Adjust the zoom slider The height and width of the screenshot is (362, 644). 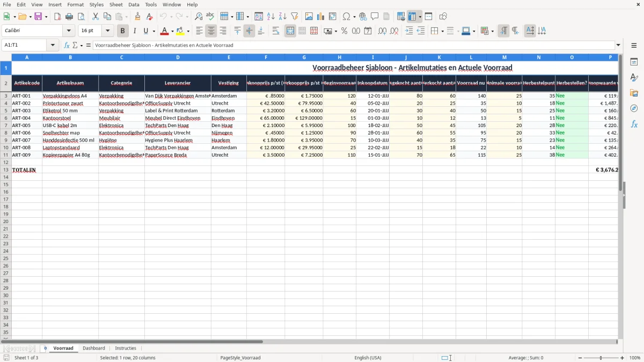click(601, 358)
